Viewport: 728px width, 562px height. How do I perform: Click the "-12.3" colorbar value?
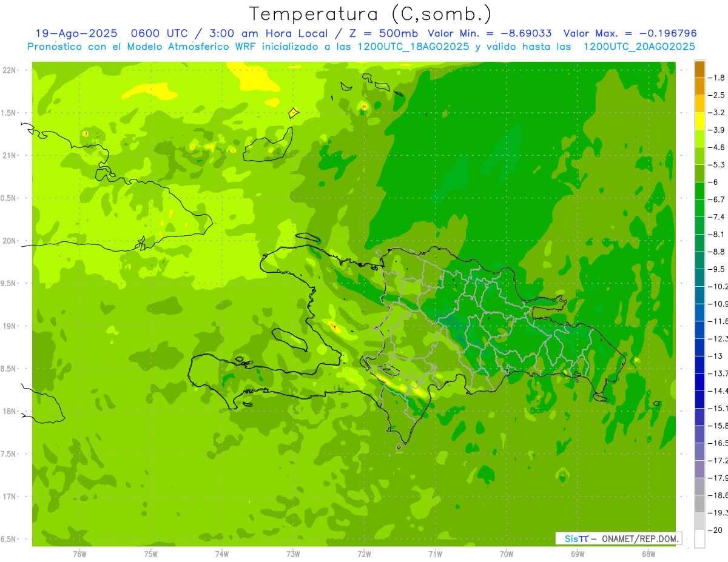coord(718,338)
